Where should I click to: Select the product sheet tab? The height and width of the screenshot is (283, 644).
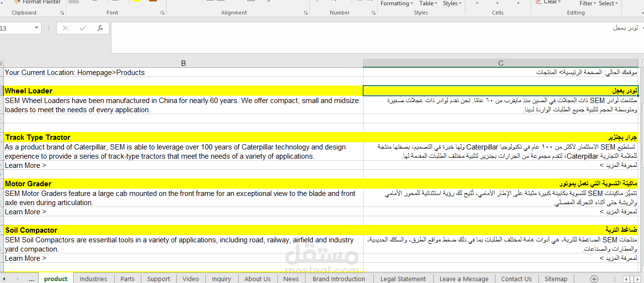pyautogui.click(x=56, y=279)
